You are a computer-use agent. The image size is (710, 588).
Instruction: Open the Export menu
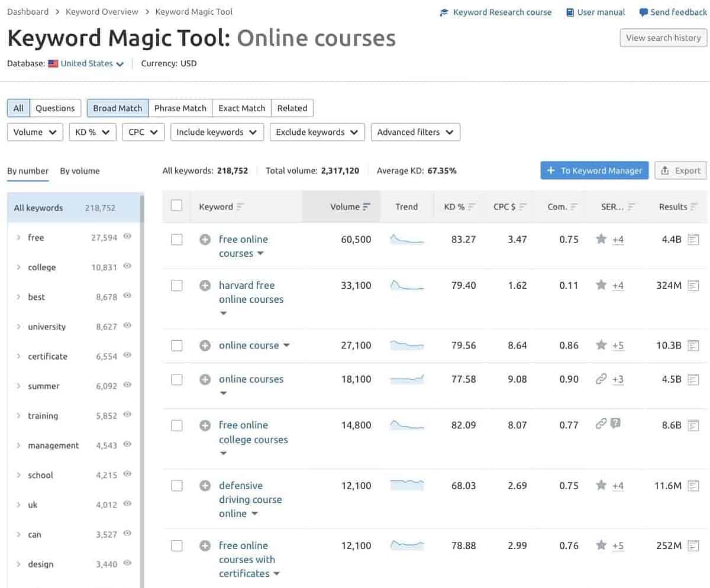[x=680, y=170]
